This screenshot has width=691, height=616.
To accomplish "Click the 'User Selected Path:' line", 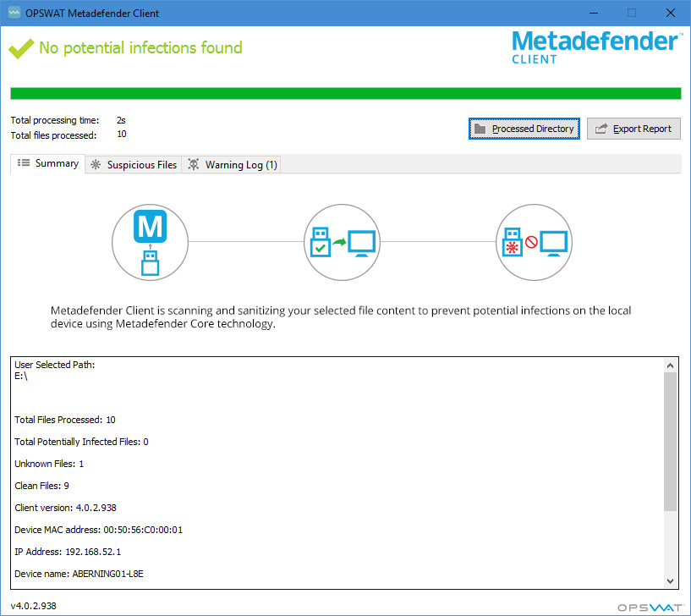I will (55, 365).
